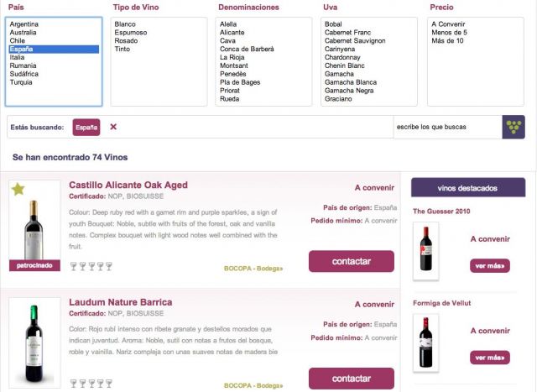Click the search text input field
Image resolution: width=537 pixels, height=392 pixels.
pos(446,127)
